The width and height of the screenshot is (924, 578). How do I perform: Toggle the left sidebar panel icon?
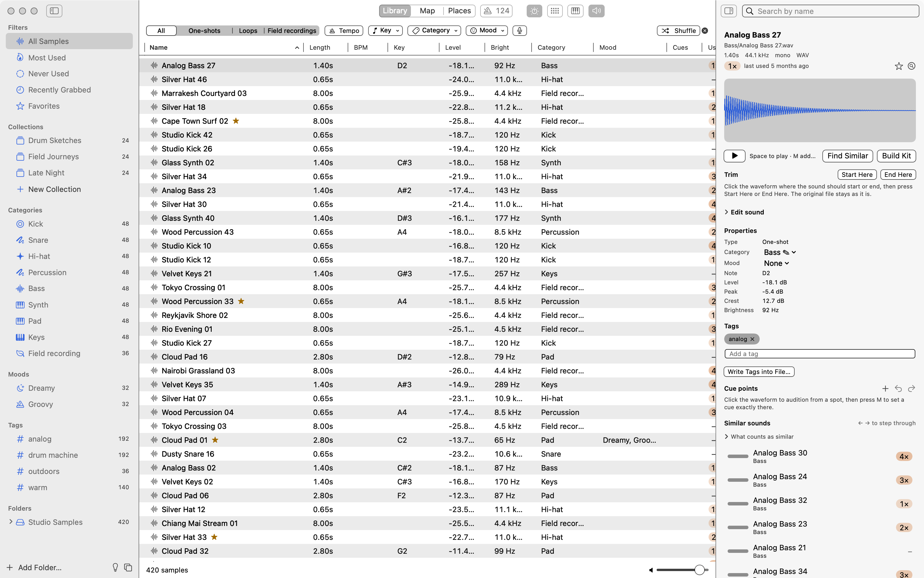tap(54, 11)
